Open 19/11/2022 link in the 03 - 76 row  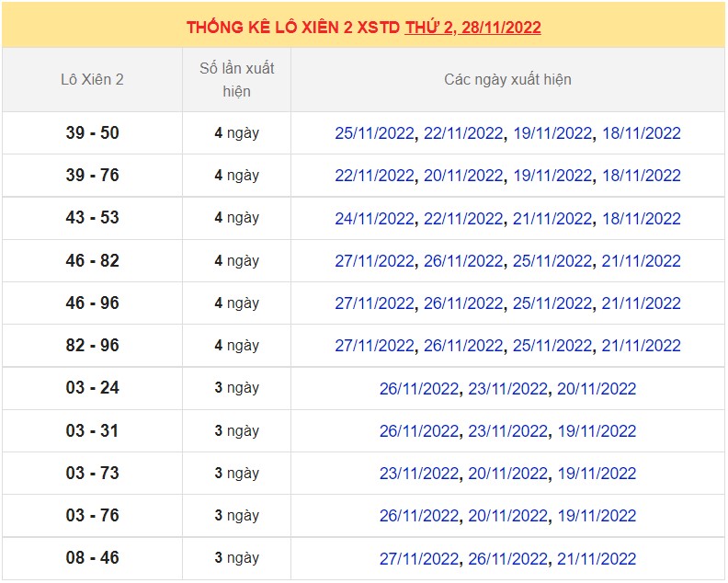coord(597,516)
